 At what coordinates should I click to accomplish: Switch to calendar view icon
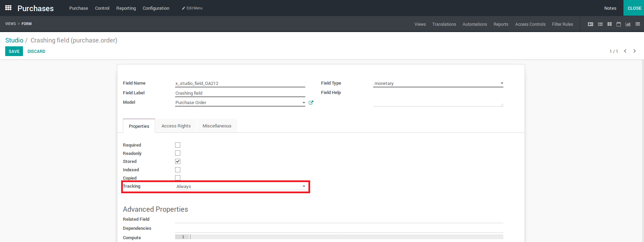pyautogui.click(x=619, y=24)
